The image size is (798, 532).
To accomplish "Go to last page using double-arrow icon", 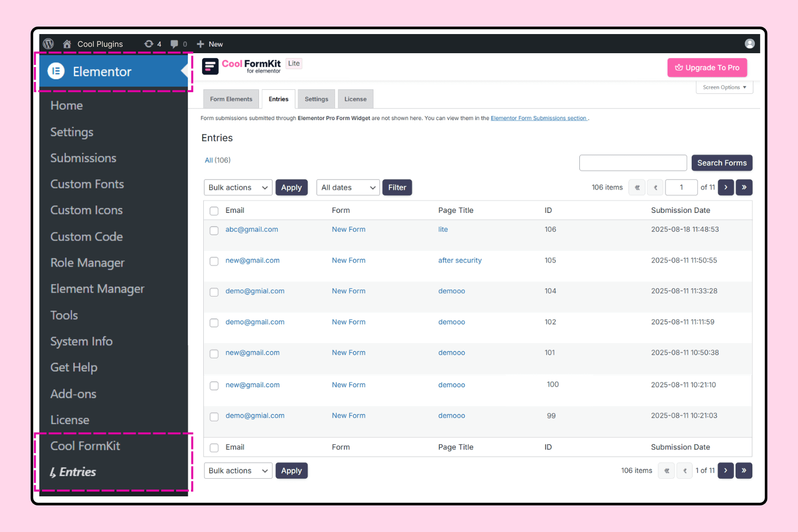I will click(x=744, y=187).
